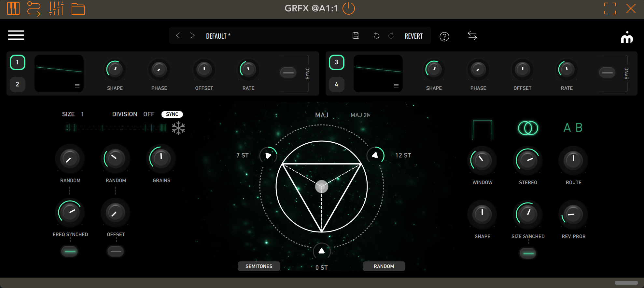This screenshot has width=644, height=288.
Task: Enable the switch below grain OFFSET knob
Action: tap(116, 251)
